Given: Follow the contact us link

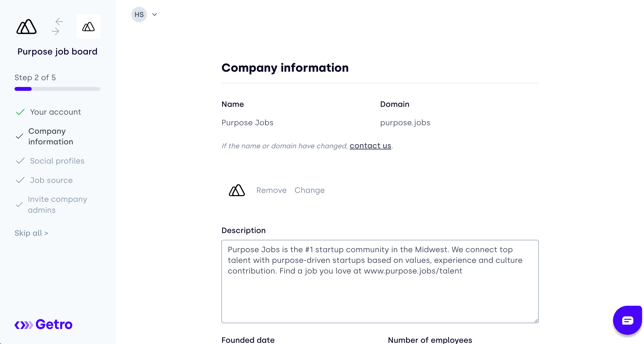Looking at the screenshot, I should tap(370, 146).
